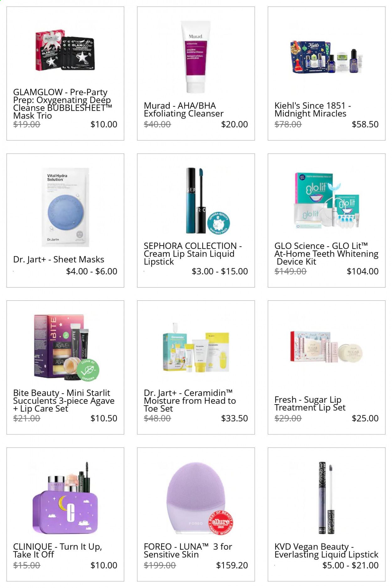Click the FOREO LUNA 3 for Sensitive Skin title
Screen dimensions: 392x588
tap(188, 550)
